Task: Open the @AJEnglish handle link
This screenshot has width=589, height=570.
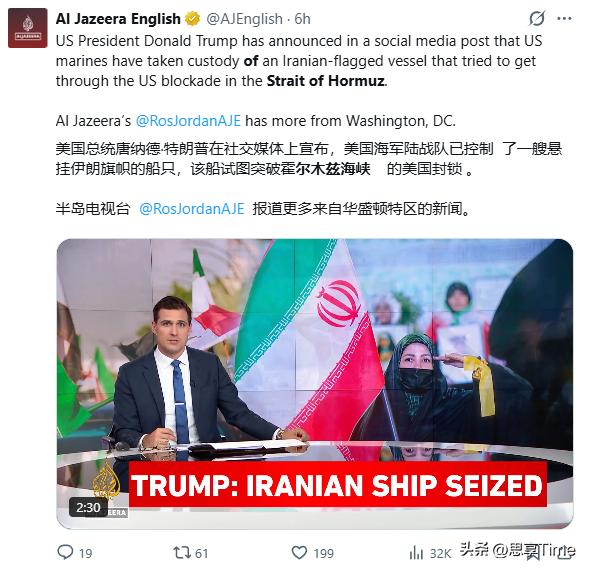Action: (x=244, y=19)
